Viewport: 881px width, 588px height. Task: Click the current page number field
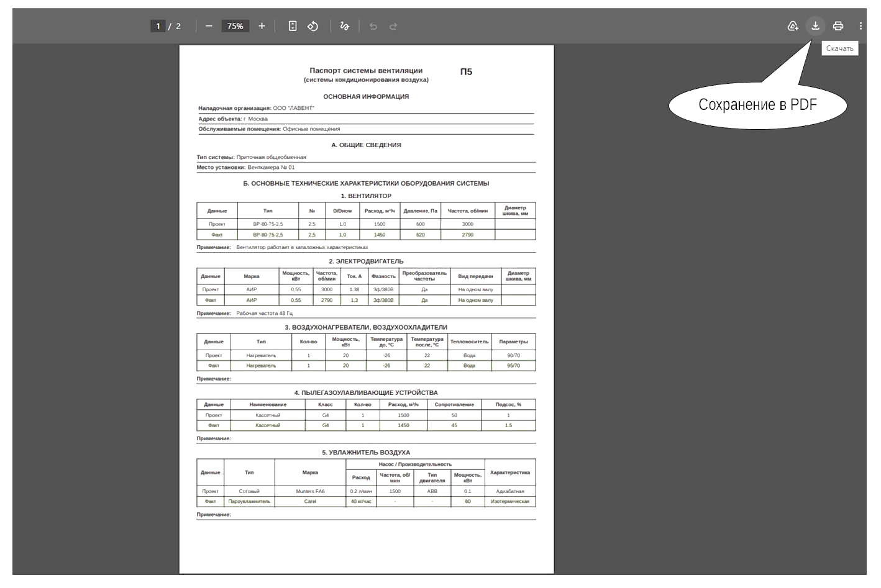coord(158,26)
